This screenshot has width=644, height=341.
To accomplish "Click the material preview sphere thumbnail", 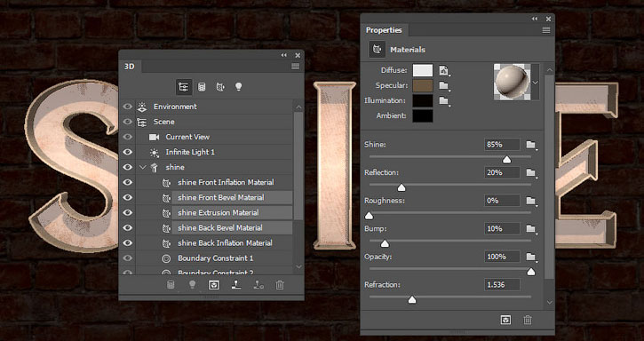I will click(x=513, y=82).
